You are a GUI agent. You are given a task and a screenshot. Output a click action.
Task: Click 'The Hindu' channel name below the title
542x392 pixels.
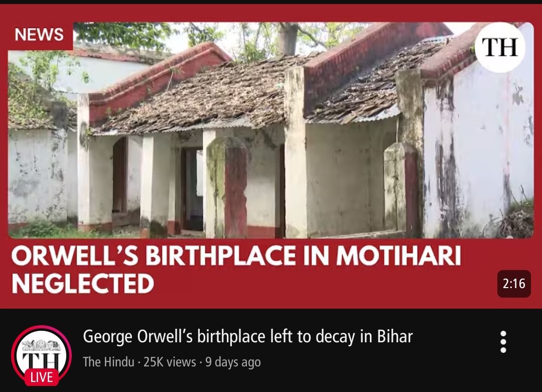(108, 362)
